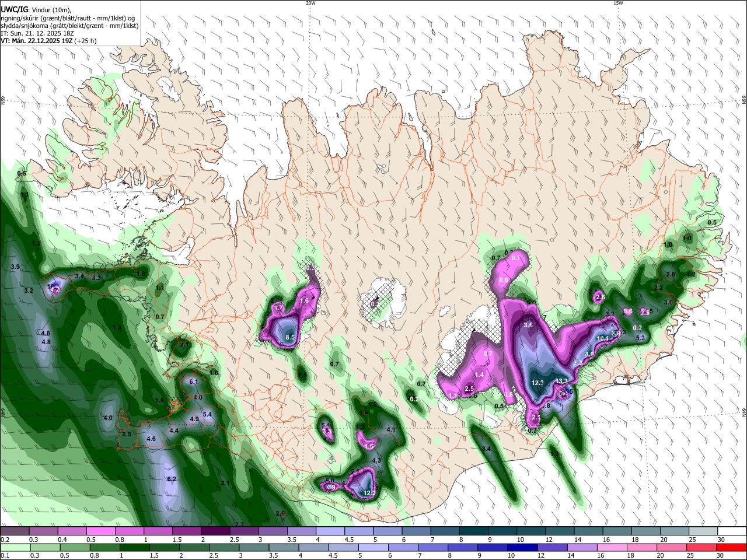Click the 5.1 precipitation value on the map

tap(326, 425)
